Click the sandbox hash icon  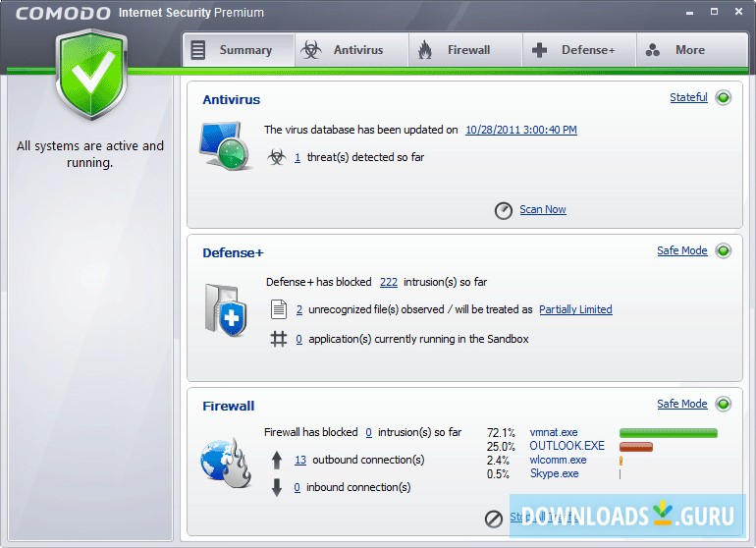(278, 339)
